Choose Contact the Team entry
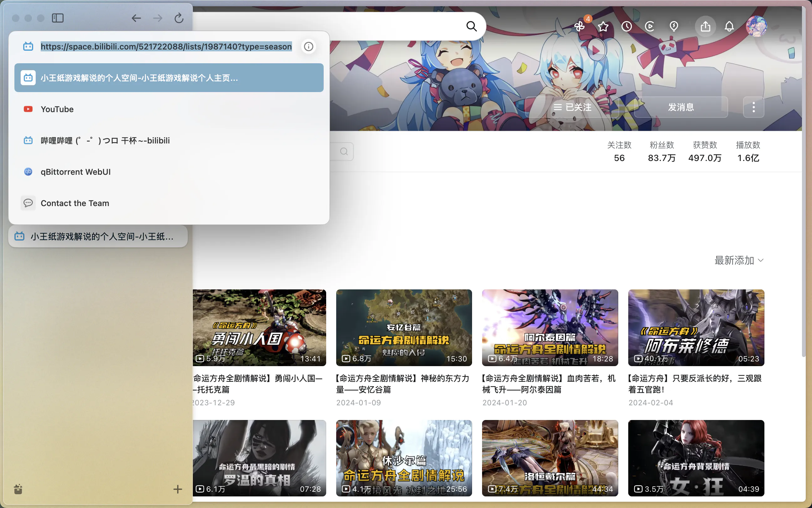 pyautogui.click(x=75, y=203)
